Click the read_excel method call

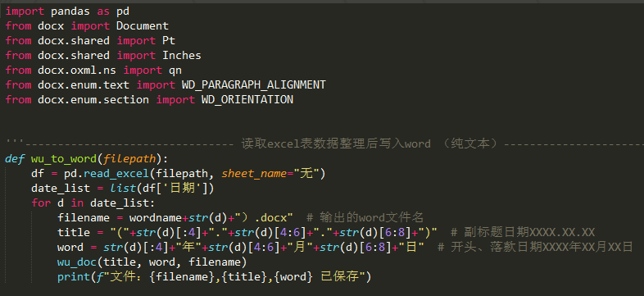(x=116, y=174)
